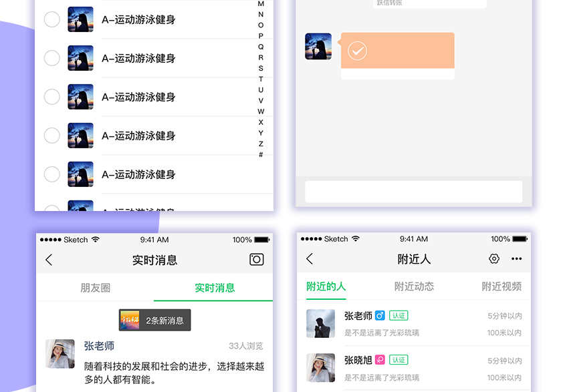Click the 附近人 page title
This screenshot has height=392, width=567.
click(x=414, y=259)
